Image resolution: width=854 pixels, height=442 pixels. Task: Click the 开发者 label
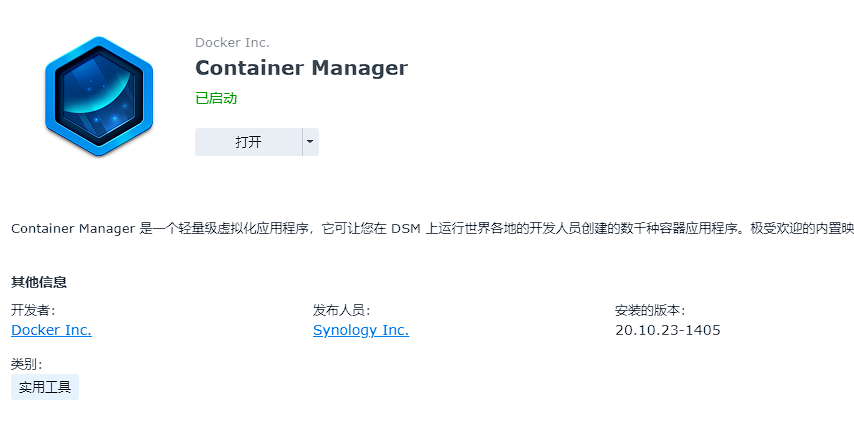click(x=33, y=310)
